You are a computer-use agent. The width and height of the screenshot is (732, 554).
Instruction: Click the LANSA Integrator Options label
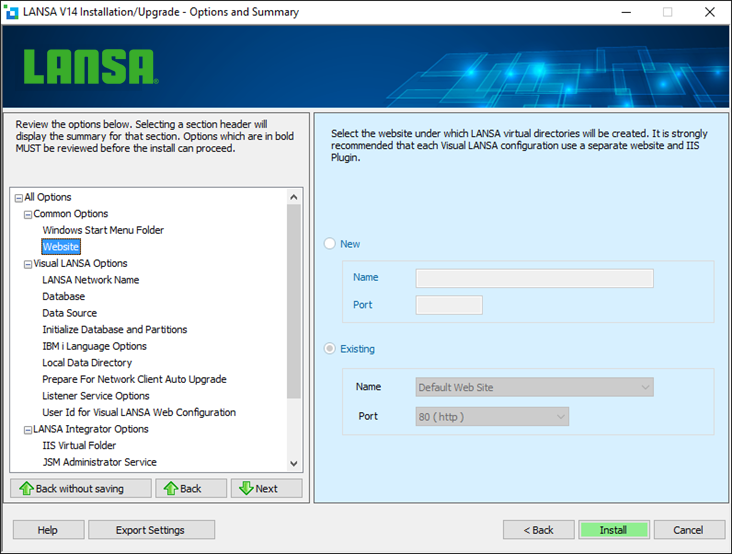click(91, 429)
